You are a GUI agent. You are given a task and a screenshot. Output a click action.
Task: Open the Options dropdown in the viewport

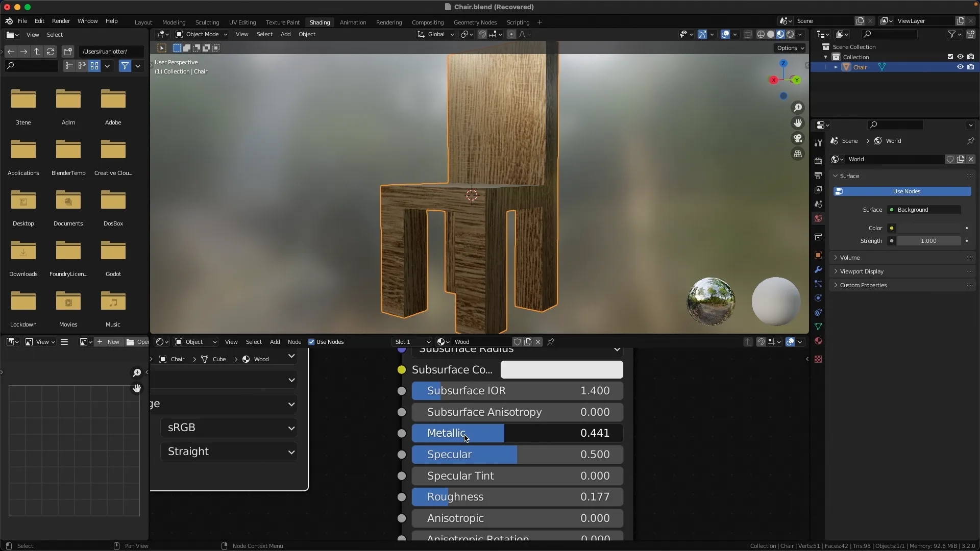(x=790, y=48)
